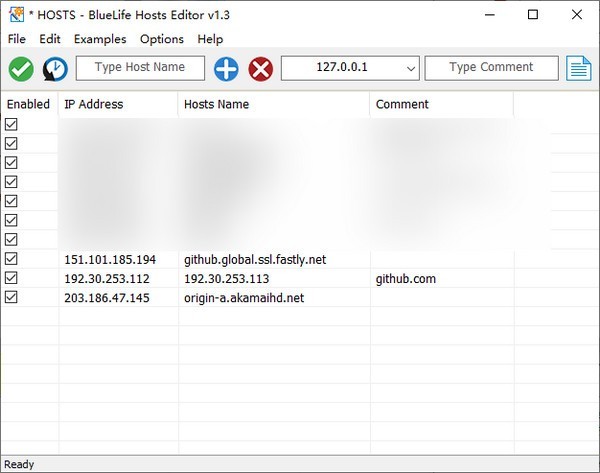Click the Type Host Name field

tap(140, 68)
